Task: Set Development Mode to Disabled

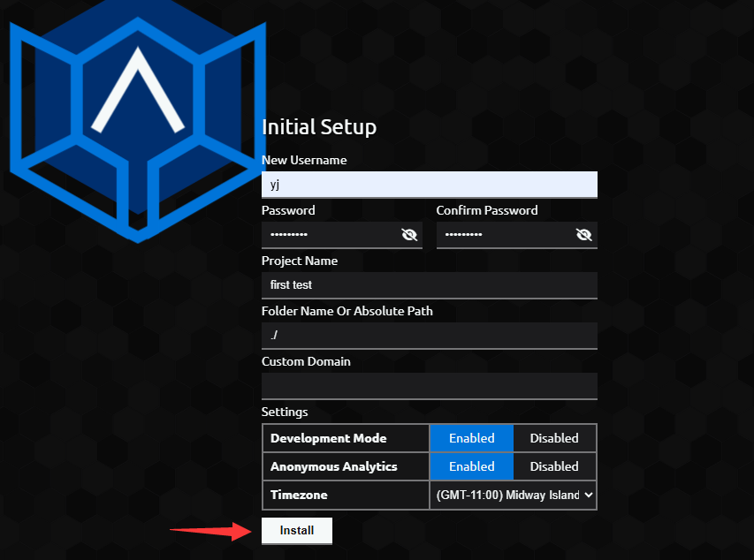Action: pos(554,438)
